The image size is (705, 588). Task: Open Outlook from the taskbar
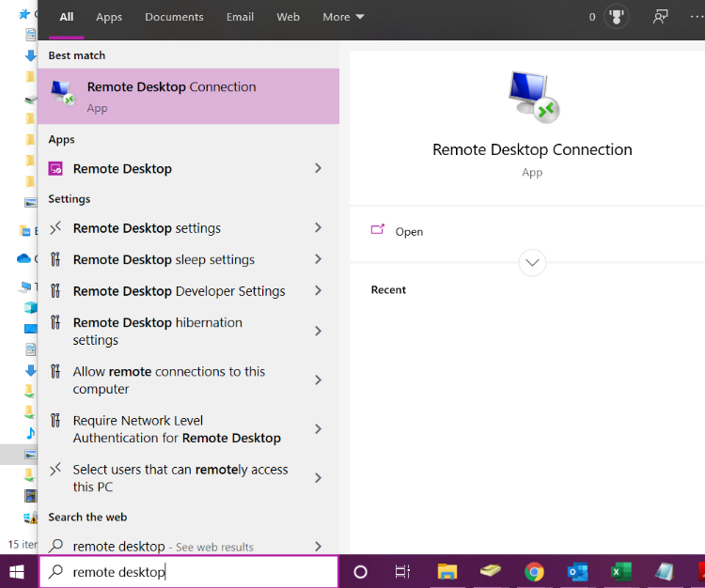pyautogui.click(x=577, y=572)
